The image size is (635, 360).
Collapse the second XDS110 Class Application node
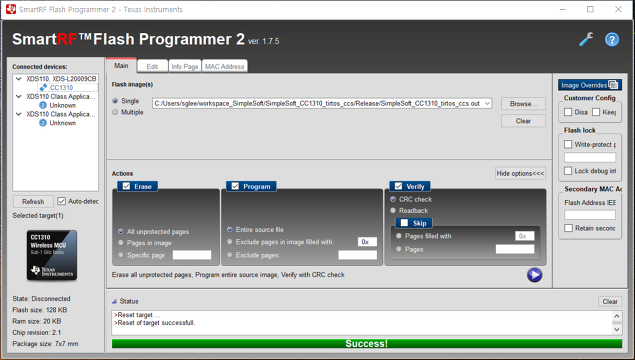click(19, 114)
